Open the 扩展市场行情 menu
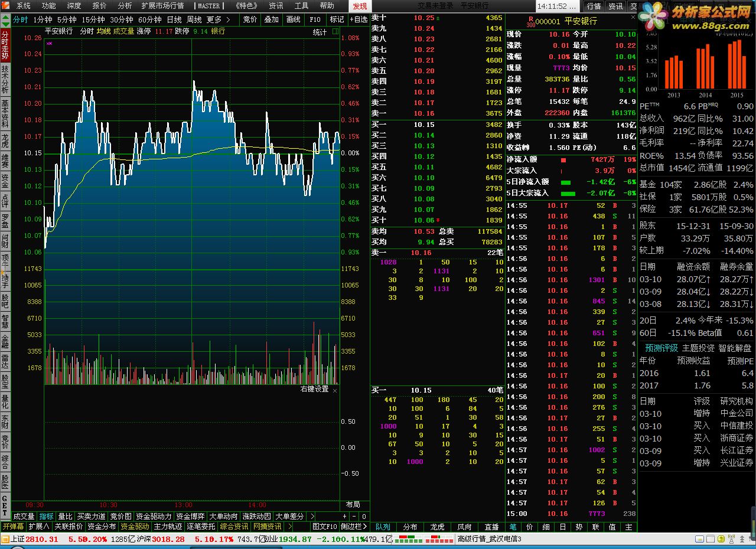Screen dimensions: 756x549 (162, 6)
